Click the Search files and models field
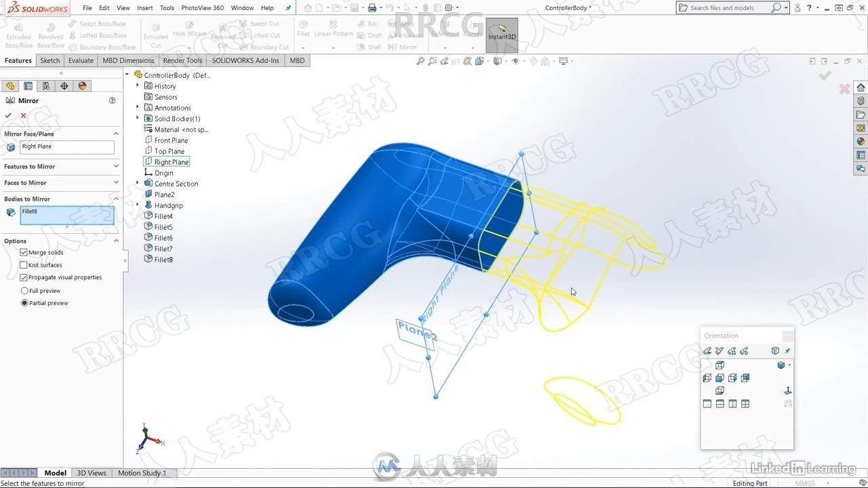Screen dimensions: 868x488 [x=729, y=8]
